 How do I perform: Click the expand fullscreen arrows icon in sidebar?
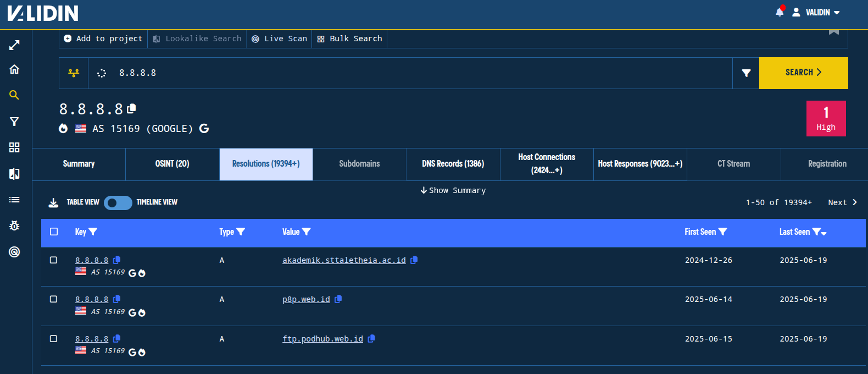click(x=14, y=45)
